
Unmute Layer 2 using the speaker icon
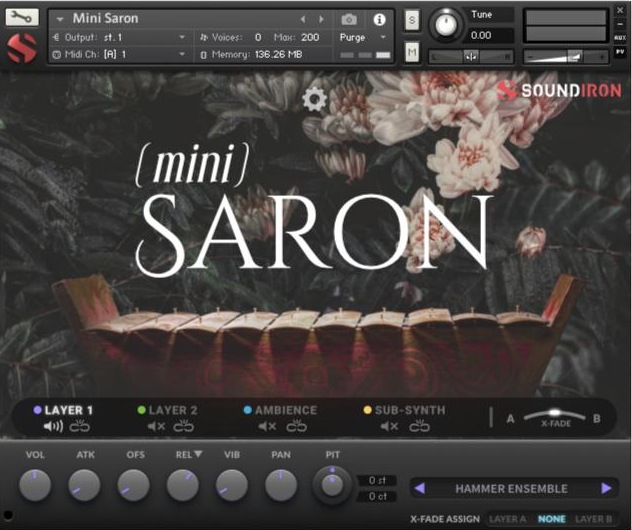pyautogui.click(x=156, y=426)
